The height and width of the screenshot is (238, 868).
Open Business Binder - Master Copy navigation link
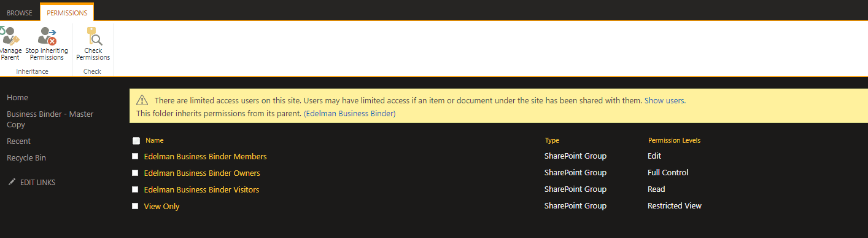tap(50, 119)
